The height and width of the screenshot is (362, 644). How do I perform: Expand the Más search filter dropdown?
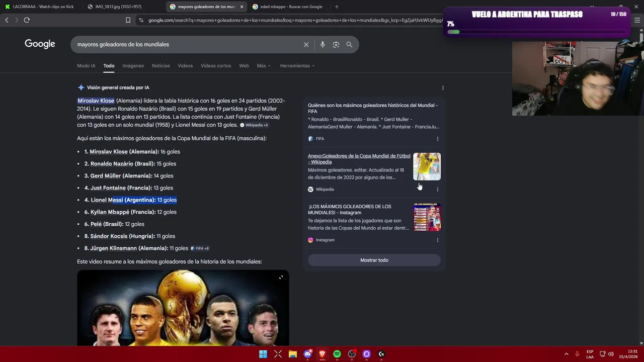tap(264, 66)
